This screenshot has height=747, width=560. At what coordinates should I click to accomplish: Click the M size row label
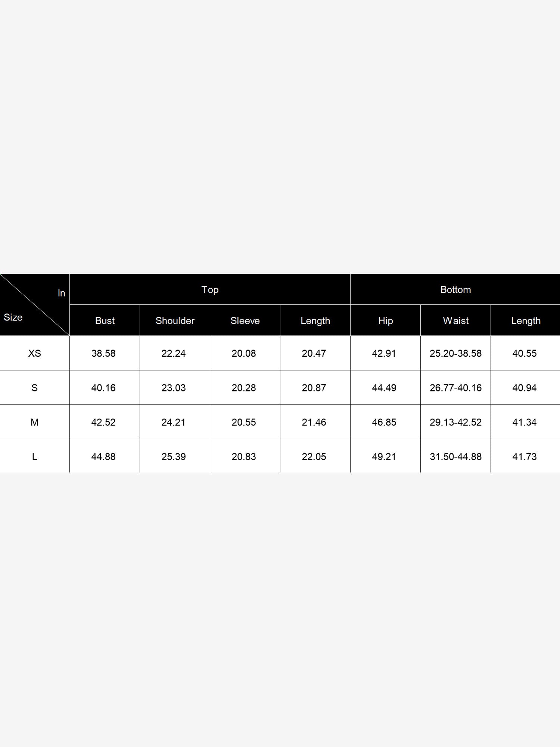click(x=34, y=422)
